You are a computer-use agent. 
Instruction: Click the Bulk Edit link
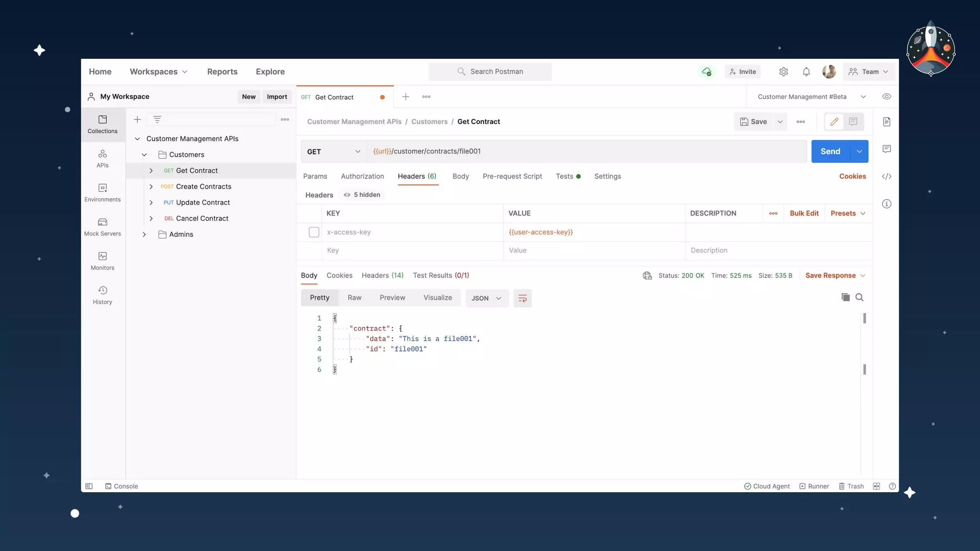pos(804,213)
